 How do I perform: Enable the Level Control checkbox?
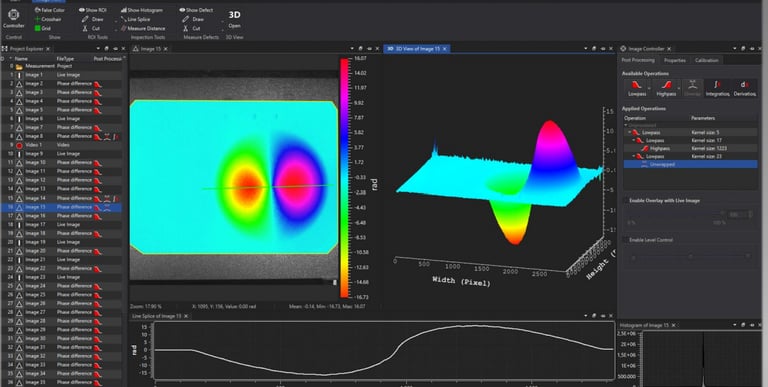coord(626,240)
